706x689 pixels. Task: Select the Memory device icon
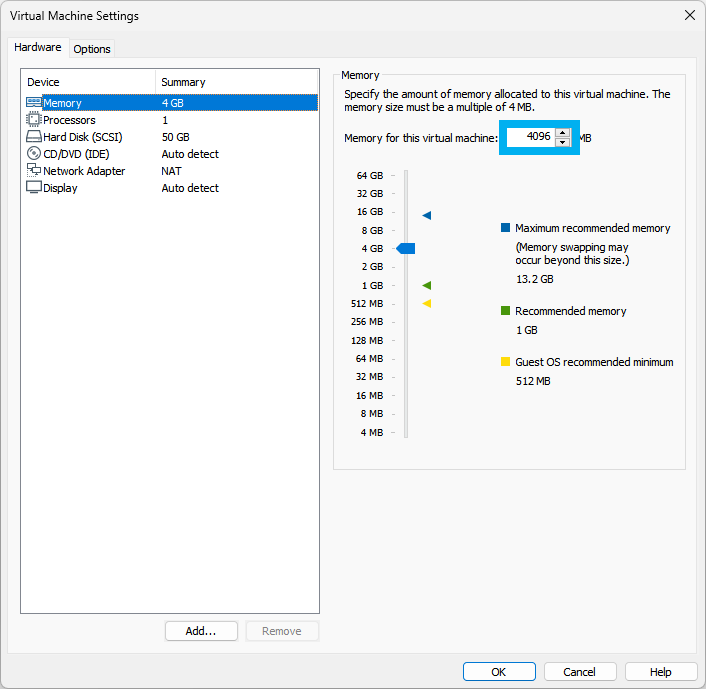34,103
